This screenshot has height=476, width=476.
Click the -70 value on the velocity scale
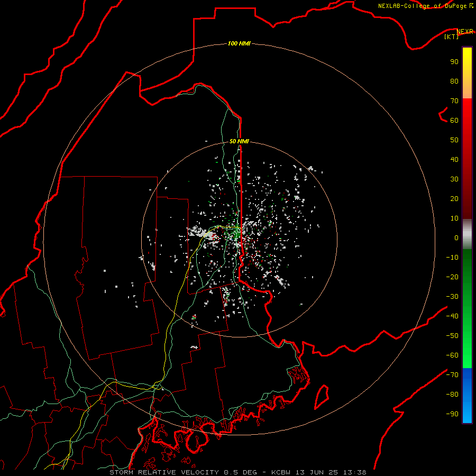452,375
